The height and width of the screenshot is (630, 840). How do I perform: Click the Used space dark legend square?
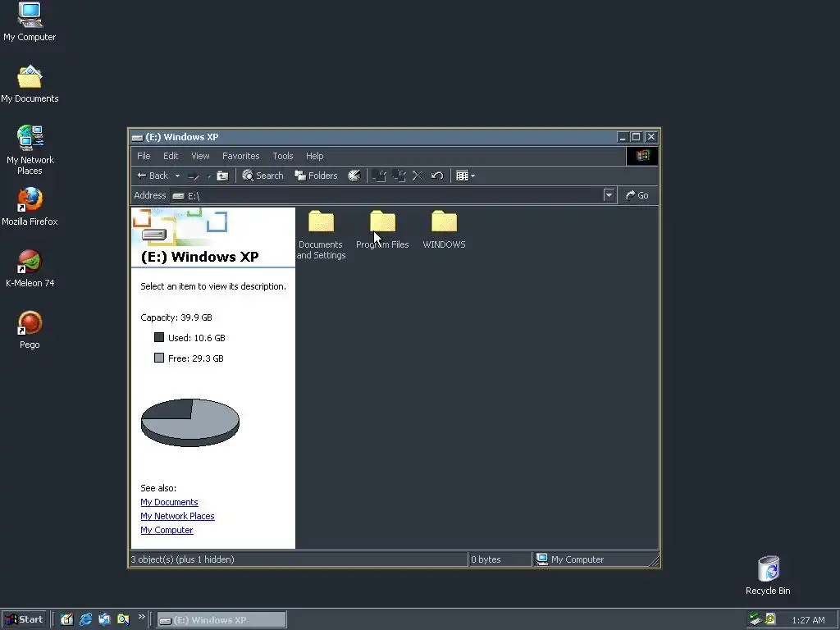tap(159, 337)
